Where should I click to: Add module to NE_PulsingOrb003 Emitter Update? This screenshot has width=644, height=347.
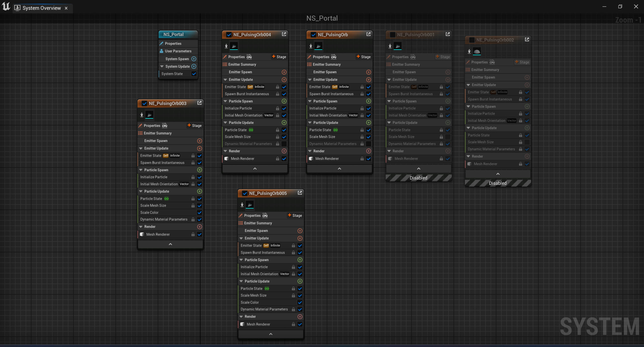[199, 148]
